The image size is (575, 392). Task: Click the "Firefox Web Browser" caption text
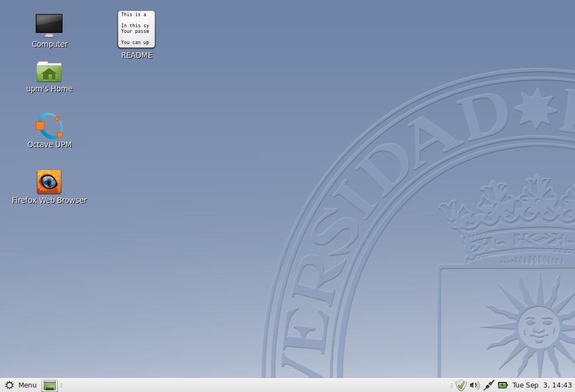click(49, 201)
